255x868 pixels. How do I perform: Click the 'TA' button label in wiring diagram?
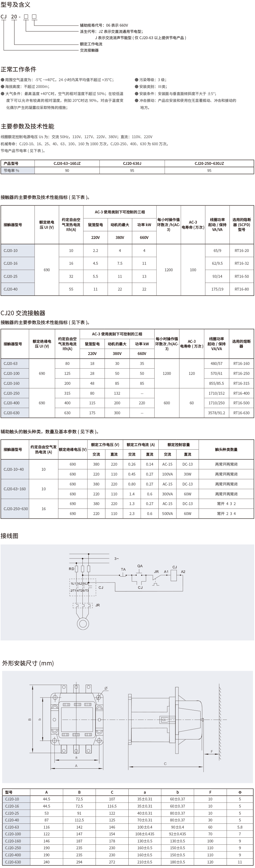(123, 569)
